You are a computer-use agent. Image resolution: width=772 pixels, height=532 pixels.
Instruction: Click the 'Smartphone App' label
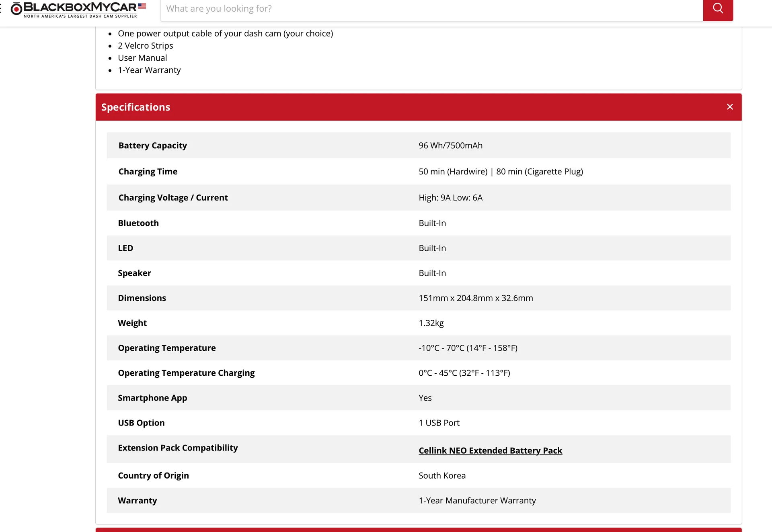tap(152, 398)
